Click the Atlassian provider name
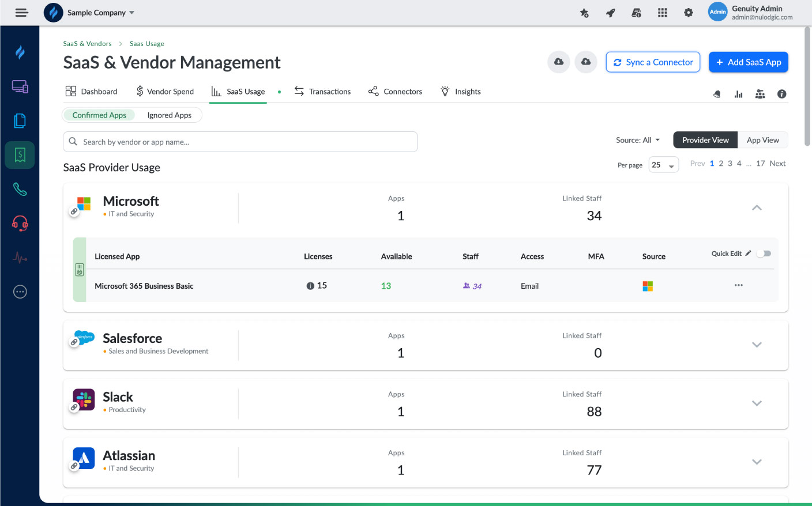This screenshot has width=812, height=506. [x=129, y=455]
